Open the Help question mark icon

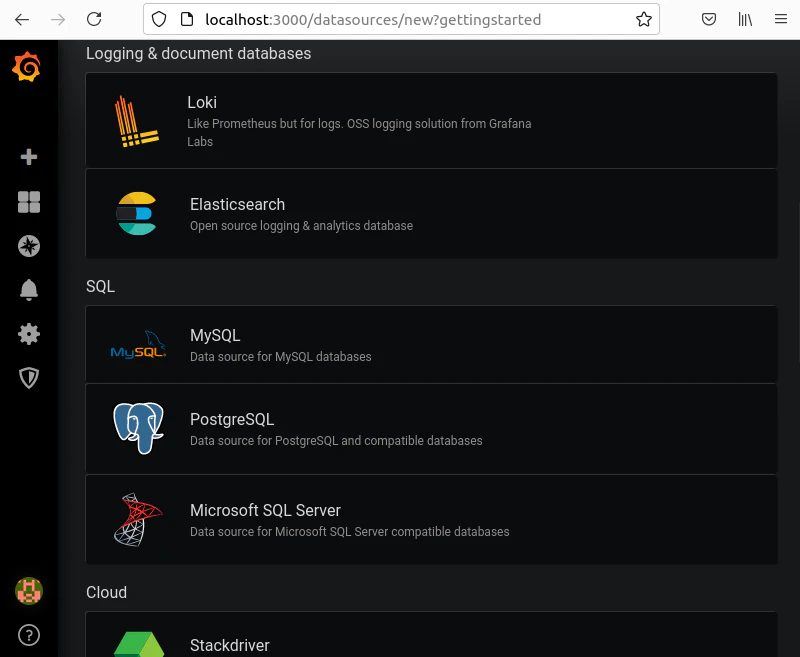point(29,635)
